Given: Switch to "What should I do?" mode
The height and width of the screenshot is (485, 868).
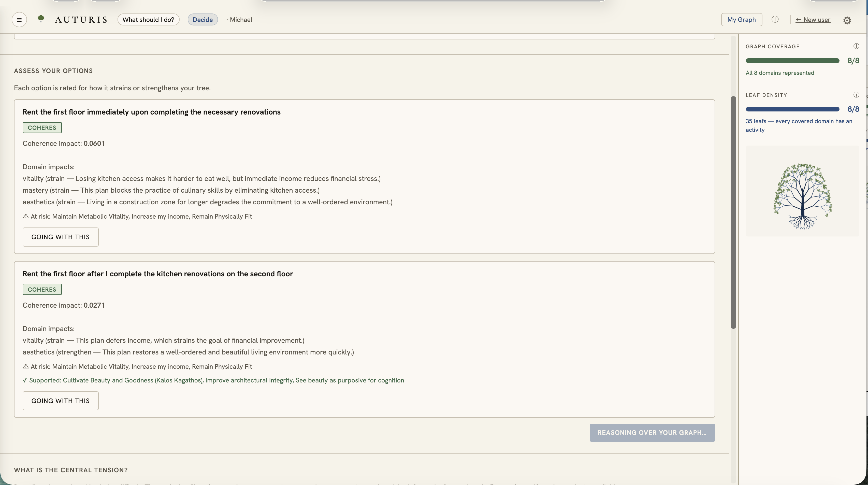Looking at the screenshot, I should (148, 20).
